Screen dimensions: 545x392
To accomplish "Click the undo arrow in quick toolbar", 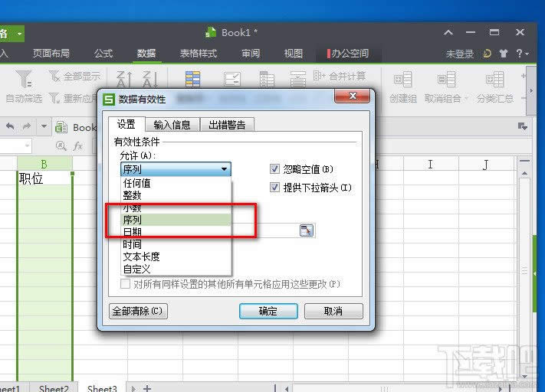I will tap(10, 126).
